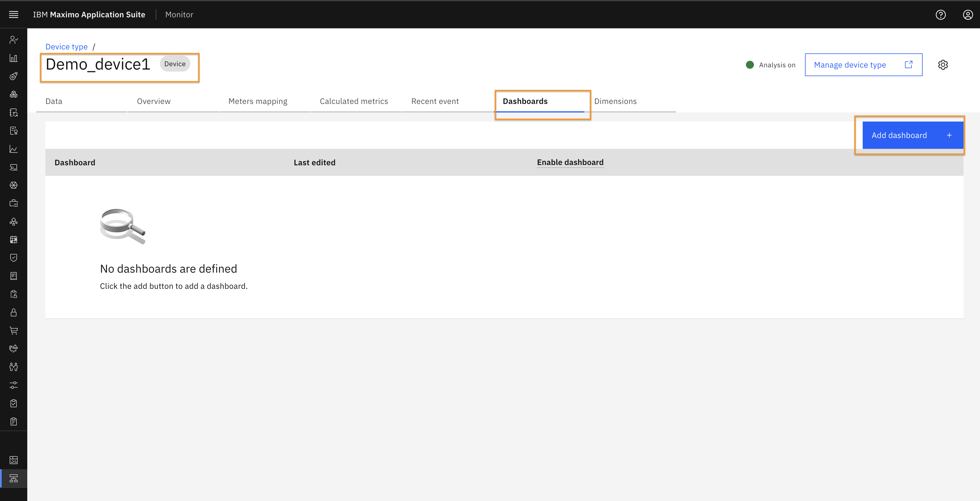The height and width of the screenshot is (501, 980).
Task: Click the laptop presentation sidebar icon
Action: click(x=14, y=167)
